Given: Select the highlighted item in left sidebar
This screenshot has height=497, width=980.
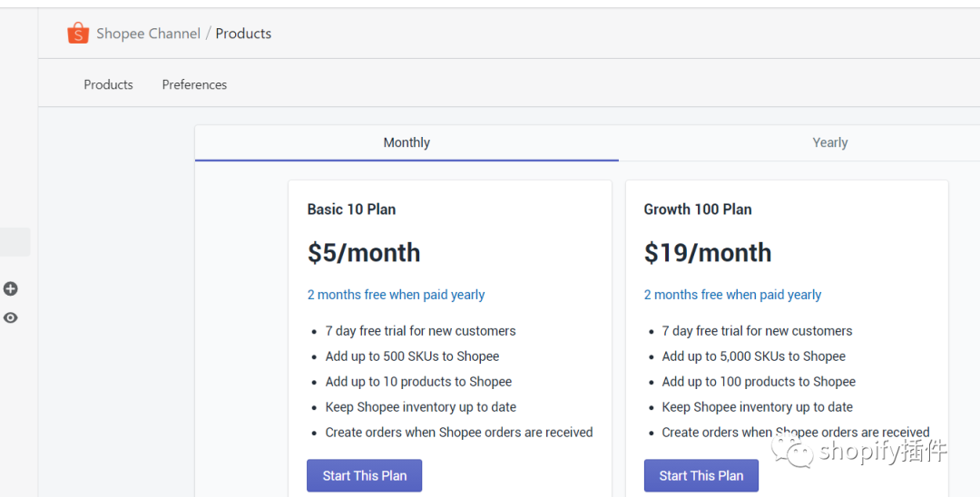Looking at the screenshot, I should point(15,241).
